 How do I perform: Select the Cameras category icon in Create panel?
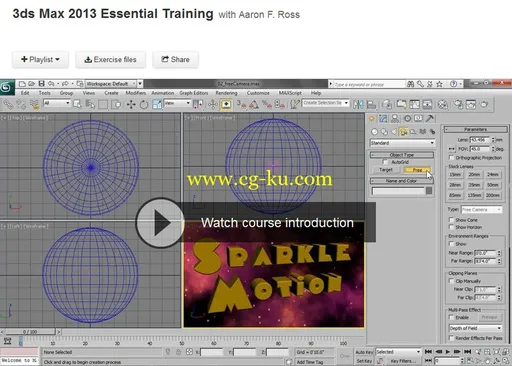403,132
